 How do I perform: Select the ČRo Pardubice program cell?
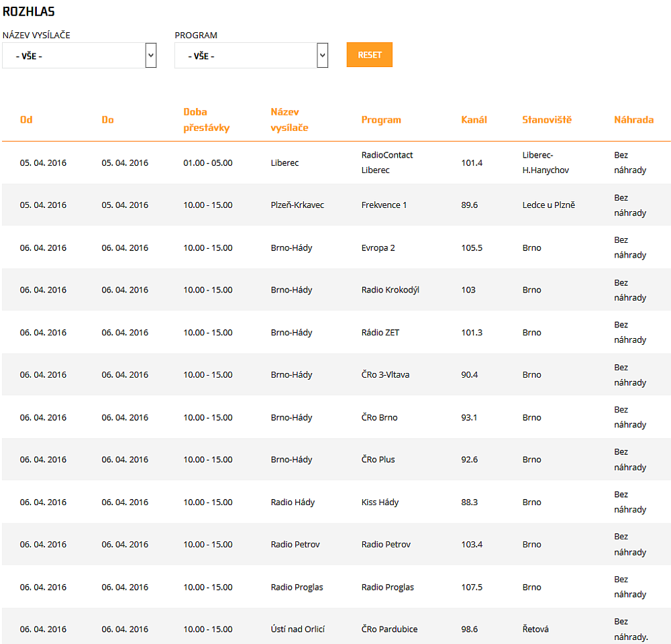click(x=389, y=629)
